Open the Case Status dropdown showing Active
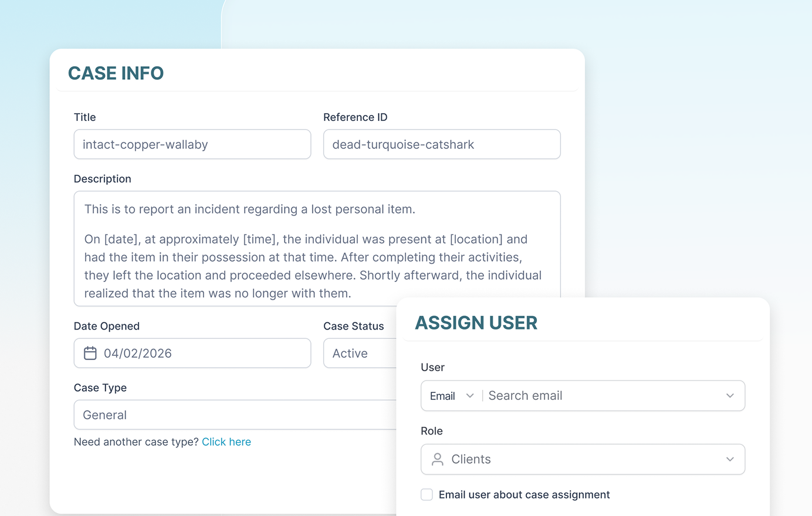Image resolution: width=812 pixels, height=516 pixels. point(360,353)
